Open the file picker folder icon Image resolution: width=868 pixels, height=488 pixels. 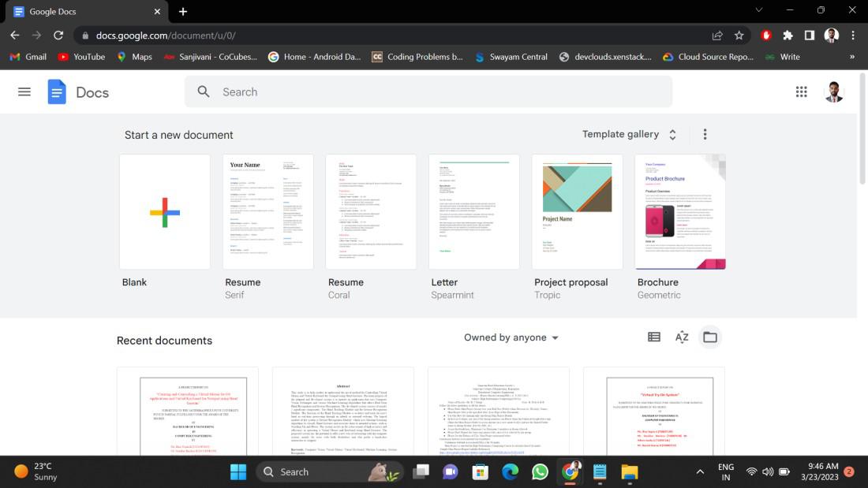click(709, 337)
